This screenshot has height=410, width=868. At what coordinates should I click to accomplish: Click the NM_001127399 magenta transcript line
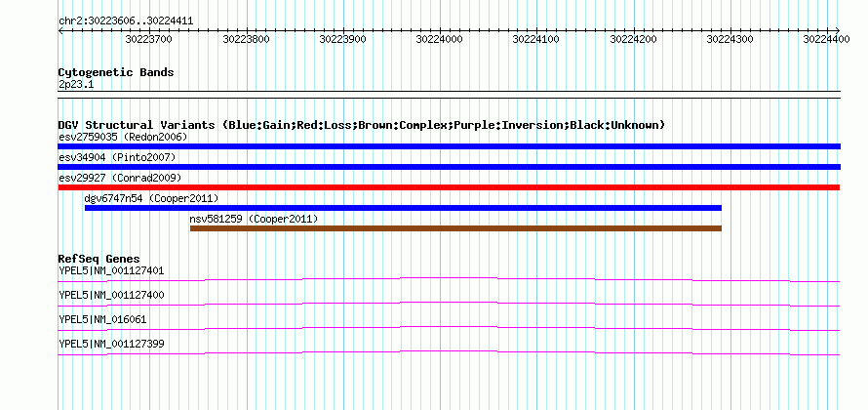pos(449,352)
